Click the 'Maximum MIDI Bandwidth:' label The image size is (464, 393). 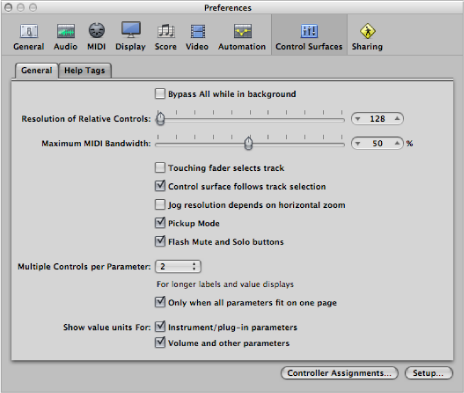(96, 143)
